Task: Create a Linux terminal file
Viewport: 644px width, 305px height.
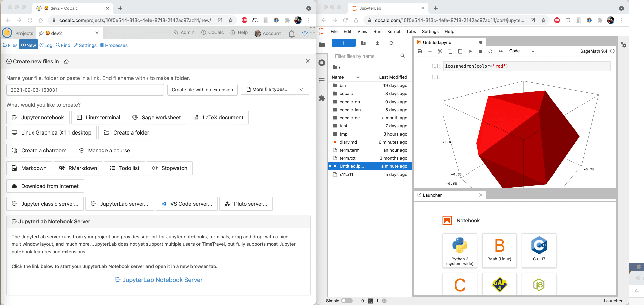Action: [x=98, y=117]
